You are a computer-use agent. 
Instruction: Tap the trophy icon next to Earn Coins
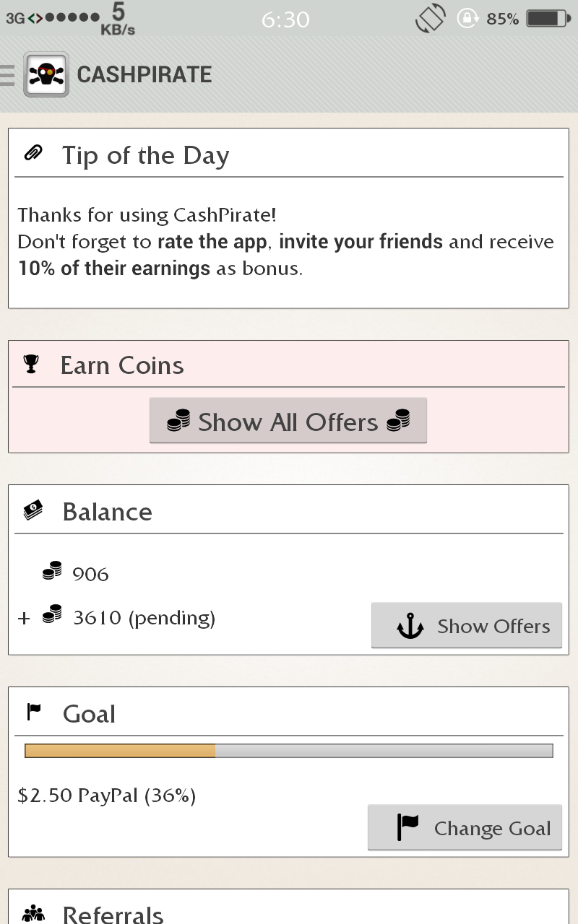[x=31, y=365]
